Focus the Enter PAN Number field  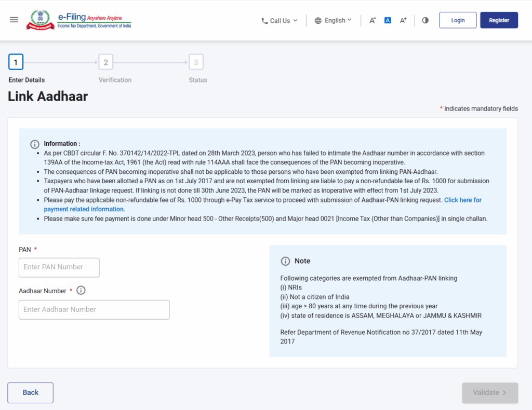[59, 267]
